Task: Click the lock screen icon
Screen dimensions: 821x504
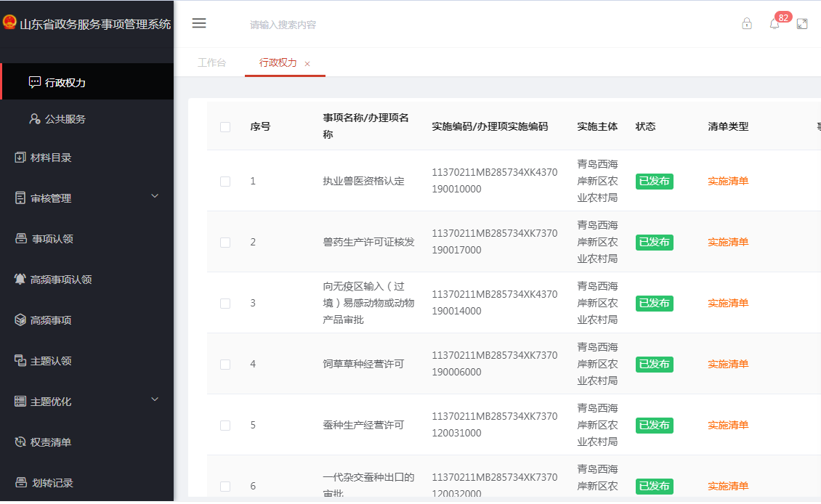Action: coord(747,24)
